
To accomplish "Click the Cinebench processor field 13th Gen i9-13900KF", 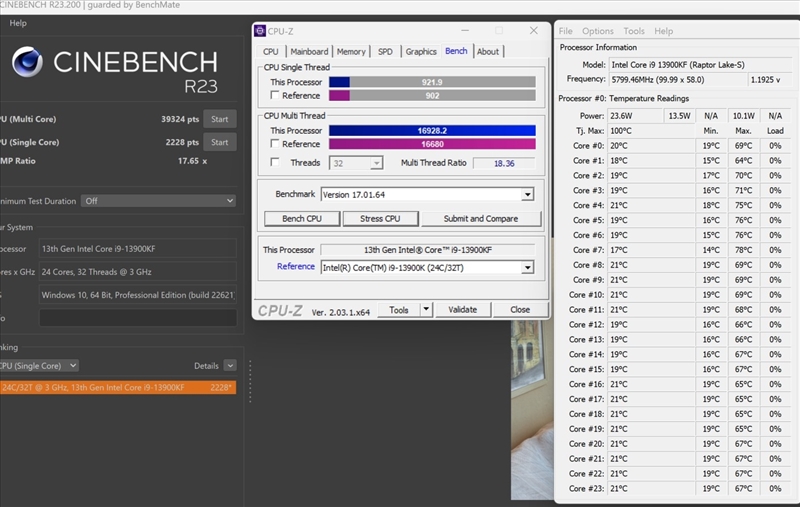I will [138, 249].
